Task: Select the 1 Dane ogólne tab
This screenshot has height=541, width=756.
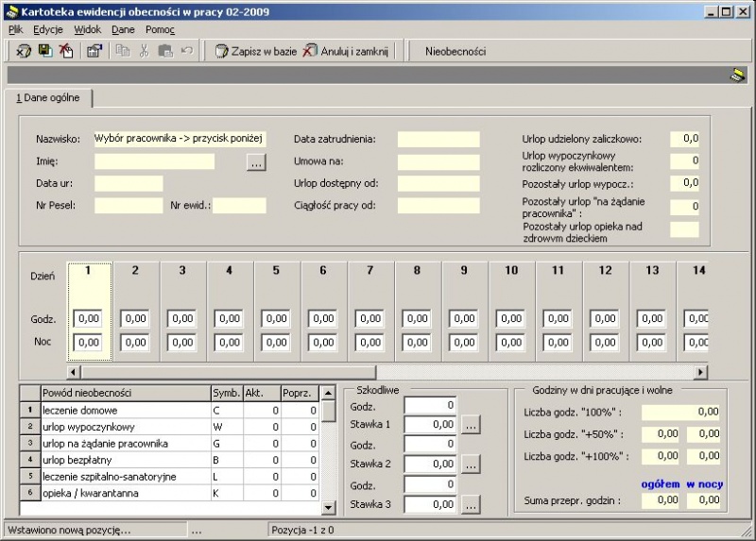Action: pyautogui.click(x=48, y=98)
